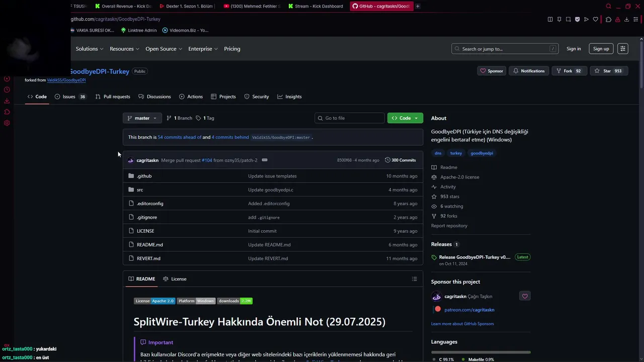Image resolution: width=644 pixels, height=362 pixels.
Task: Focus the Go to file search box
Action: pos(350,118)
